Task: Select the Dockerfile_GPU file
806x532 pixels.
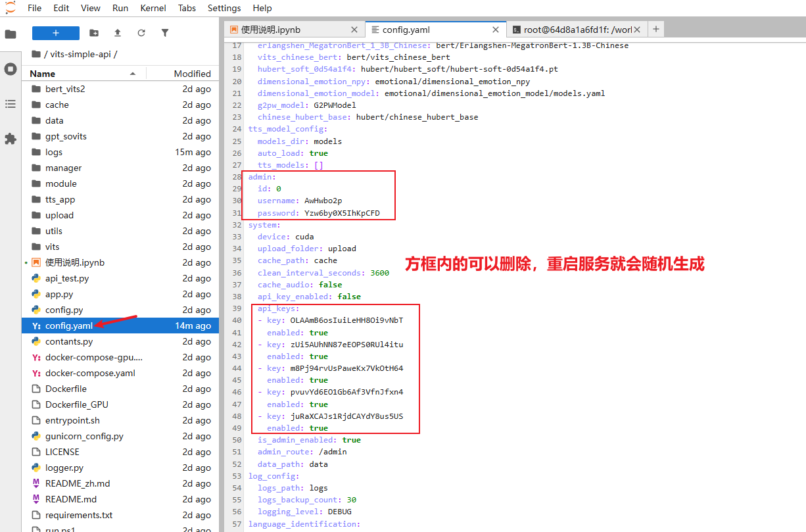Action: pos(121,404)
